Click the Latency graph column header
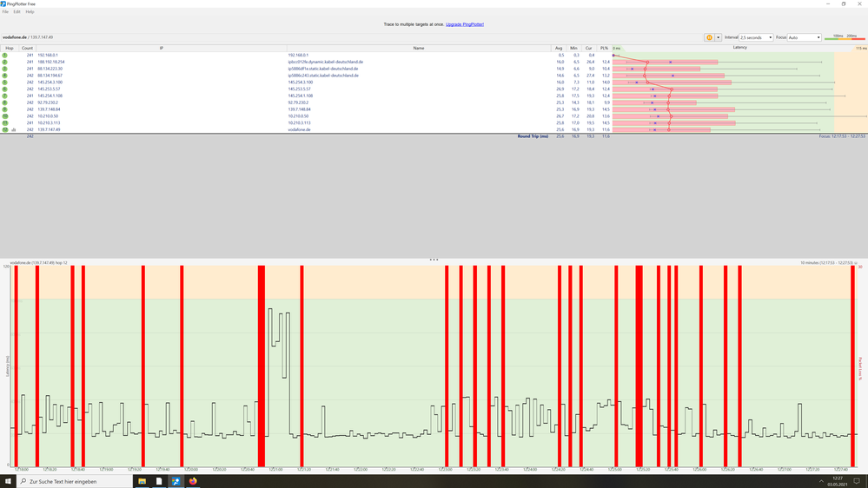This screenshot has height=488, width=868. pyautogui.click(x=739, y=48)
